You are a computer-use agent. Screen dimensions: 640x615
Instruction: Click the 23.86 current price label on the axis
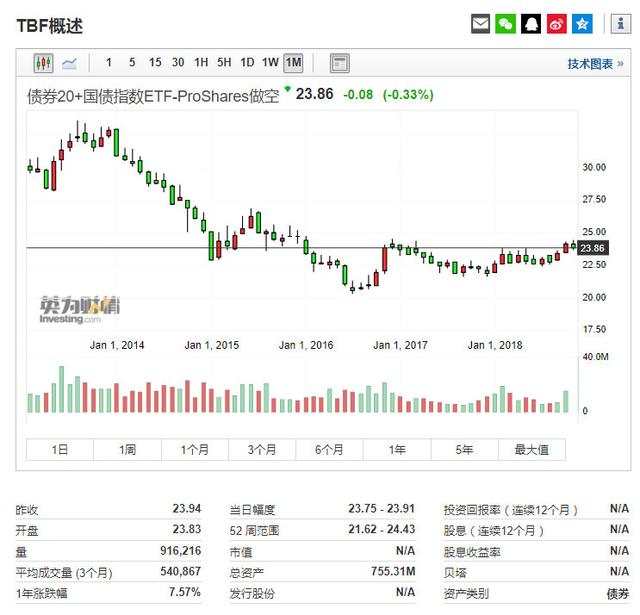tap(593, 248)
